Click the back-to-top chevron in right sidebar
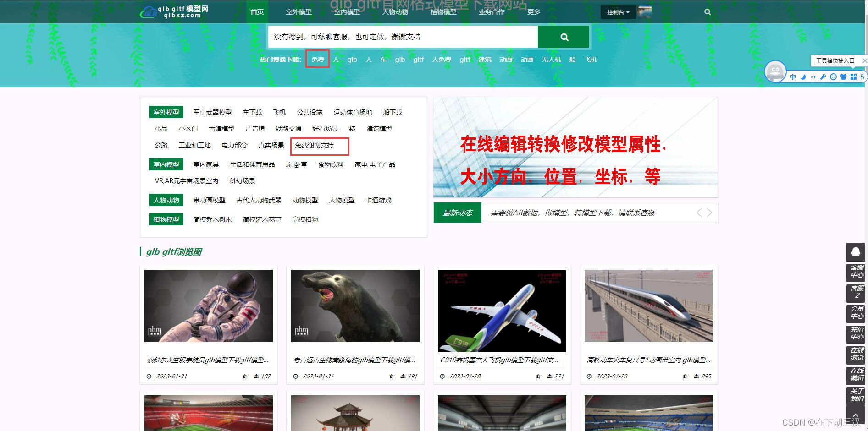 pyautogui.click(x=856, y=416)
